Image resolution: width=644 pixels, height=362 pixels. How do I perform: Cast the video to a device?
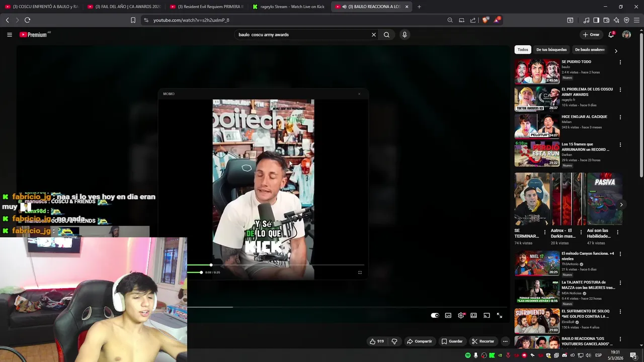(x=487, y=315)
